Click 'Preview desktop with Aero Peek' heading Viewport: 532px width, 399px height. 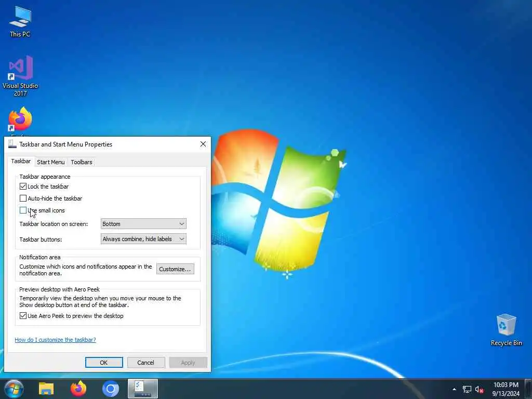59,289
